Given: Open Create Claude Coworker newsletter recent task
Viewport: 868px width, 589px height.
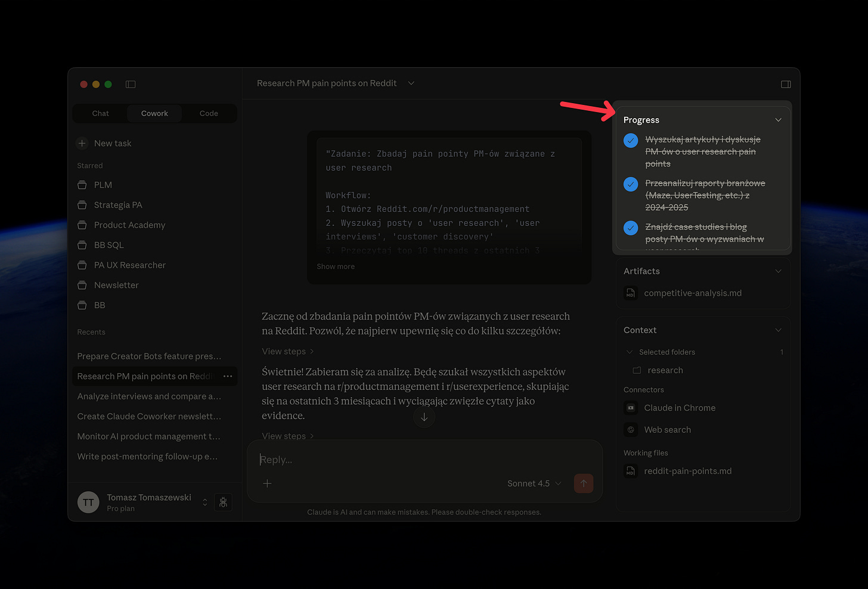Looking at the screenshot, I should tap(149, 416).
